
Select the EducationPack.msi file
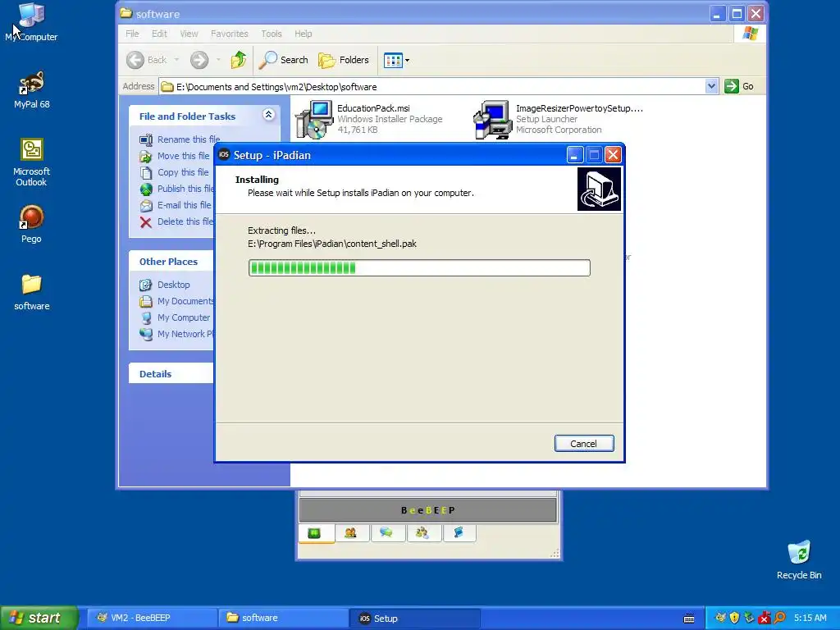(x=370, y=119)
